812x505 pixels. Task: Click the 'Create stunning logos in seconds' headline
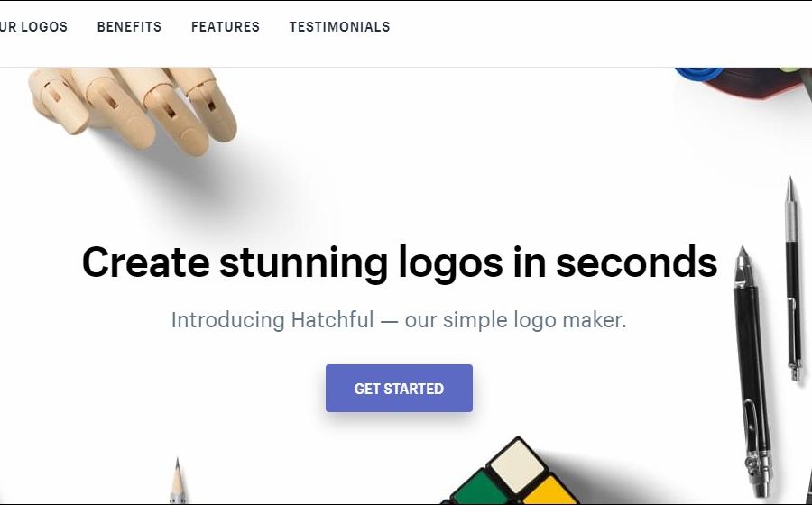click(x=400, y=262)
